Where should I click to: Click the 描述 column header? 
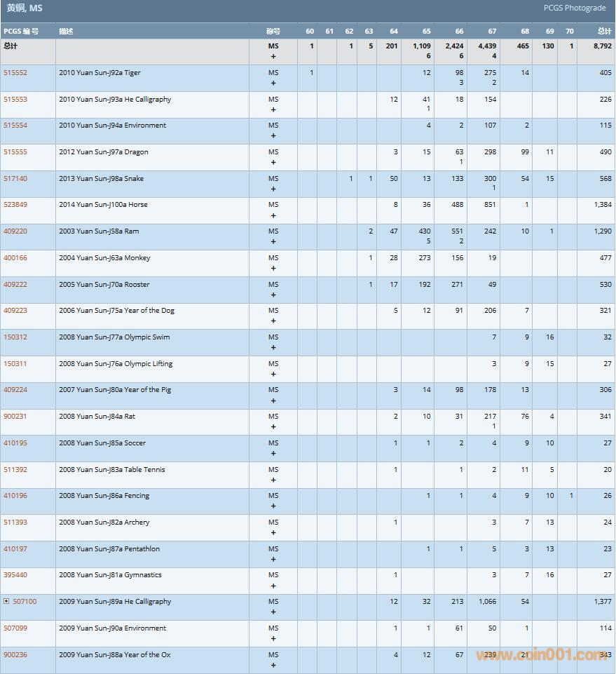click(66, 32)
